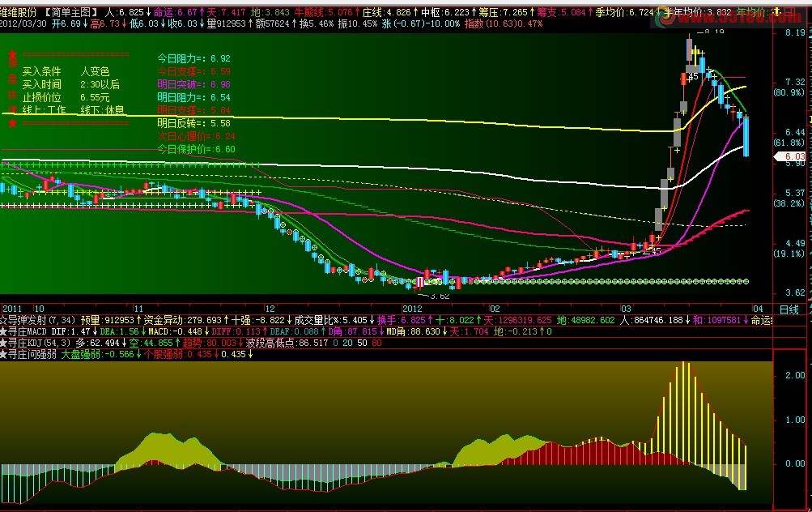Click the 0.00 label on strength axis

pyautogui.click(x=795, y=464)
